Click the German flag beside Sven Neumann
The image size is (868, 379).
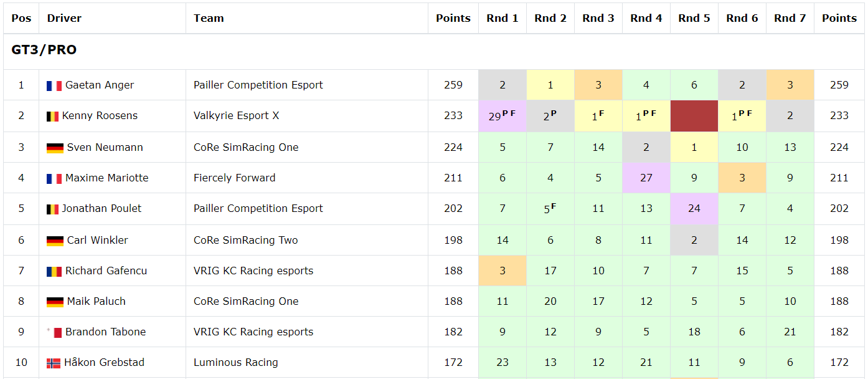tap(55, 148)
